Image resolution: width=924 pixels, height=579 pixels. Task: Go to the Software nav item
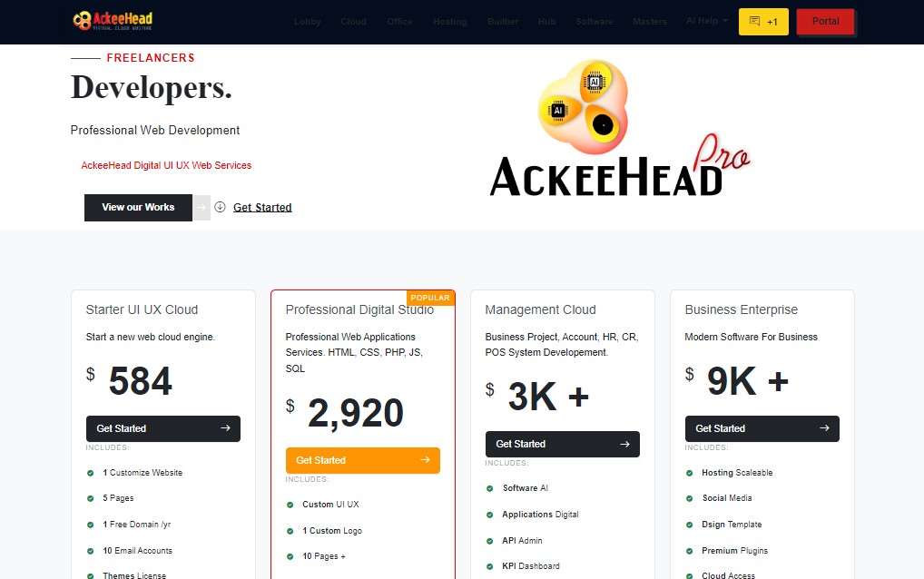coord(595,22)
